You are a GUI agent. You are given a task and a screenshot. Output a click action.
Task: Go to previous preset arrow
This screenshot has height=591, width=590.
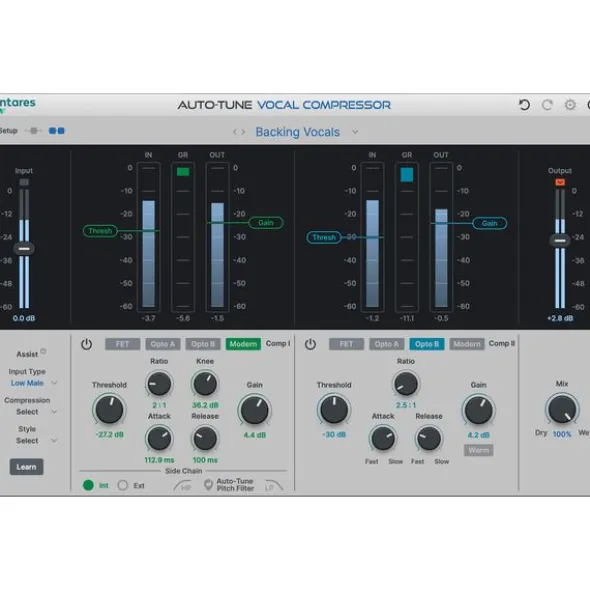pyautogui.click(x=234, y=132)
